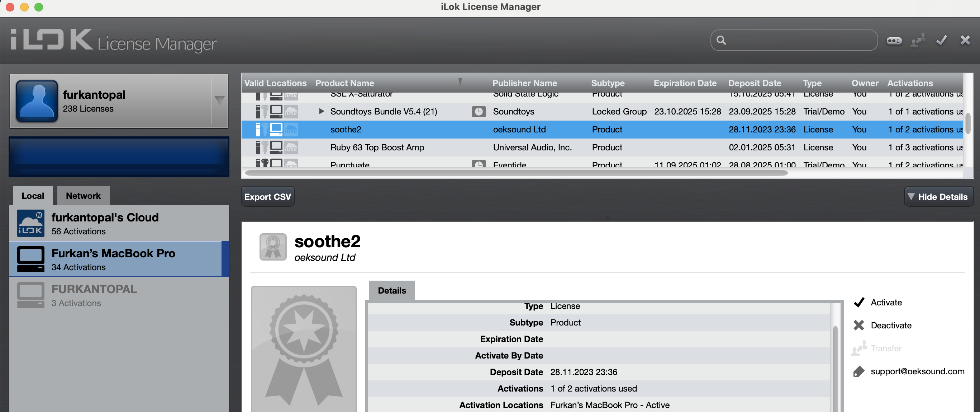980x412 pixels.
Task: Click the Export CSV button
Action: (267, 196)
